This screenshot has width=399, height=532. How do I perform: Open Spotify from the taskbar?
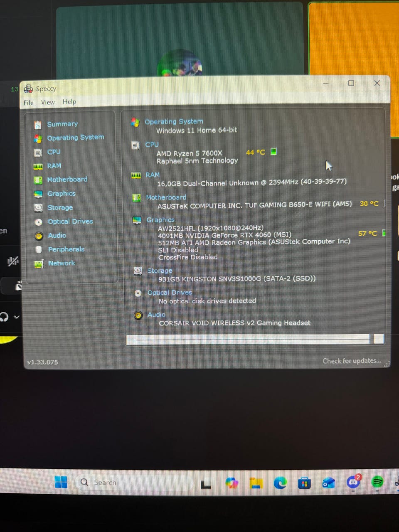pos(377,482)
